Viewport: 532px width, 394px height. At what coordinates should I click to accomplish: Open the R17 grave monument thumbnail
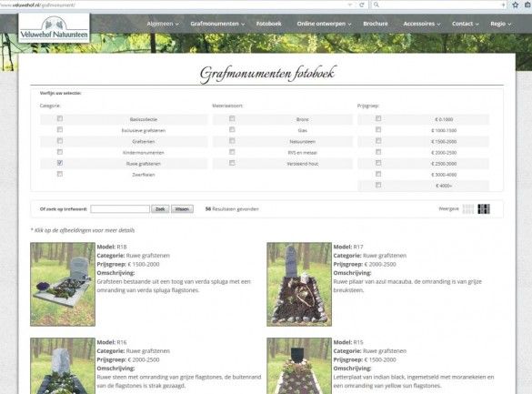pos(299,285)
